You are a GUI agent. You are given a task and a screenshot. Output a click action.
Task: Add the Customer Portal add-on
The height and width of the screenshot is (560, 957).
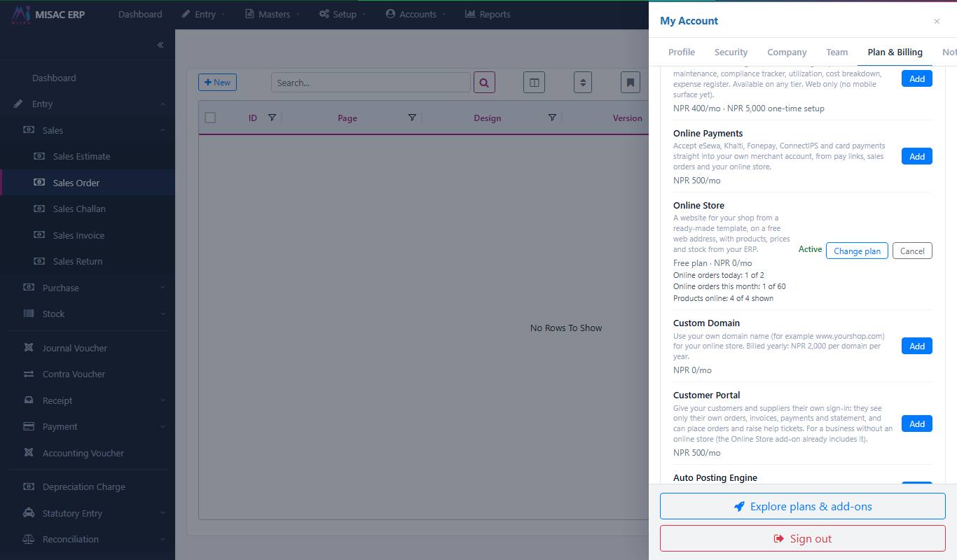(x=917, y=423)
